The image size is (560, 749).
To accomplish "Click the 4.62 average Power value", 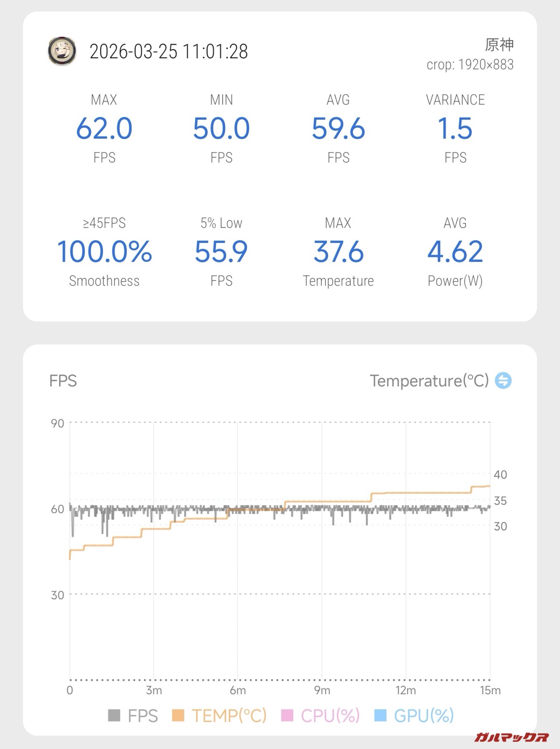I will point(455,252).
